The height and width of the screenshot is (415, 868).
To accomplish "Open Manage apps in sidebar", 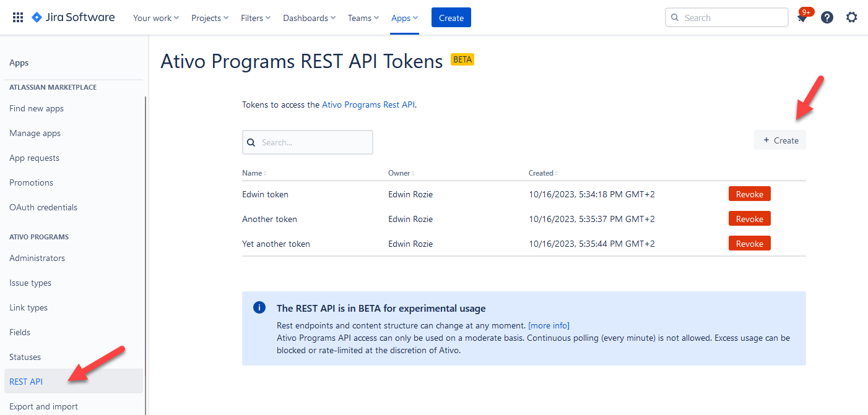I will (35, 133).
